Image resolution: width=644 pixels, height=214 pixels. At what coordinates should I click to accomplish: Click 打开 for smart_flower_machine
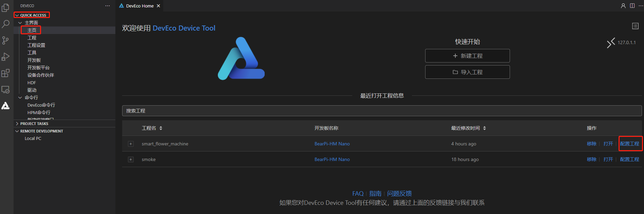(x=608, y=144)
